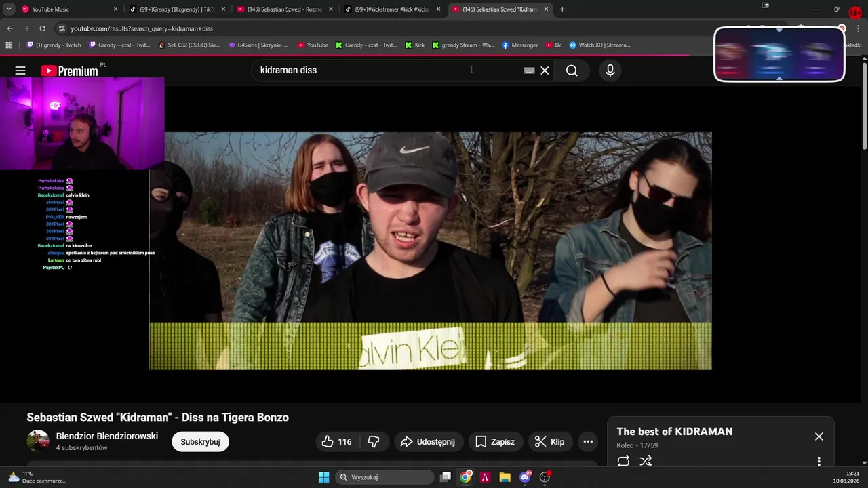This screenshot has width=868, height=488.
Task: Open Discord from the taskbar
Action: [525, 477]
